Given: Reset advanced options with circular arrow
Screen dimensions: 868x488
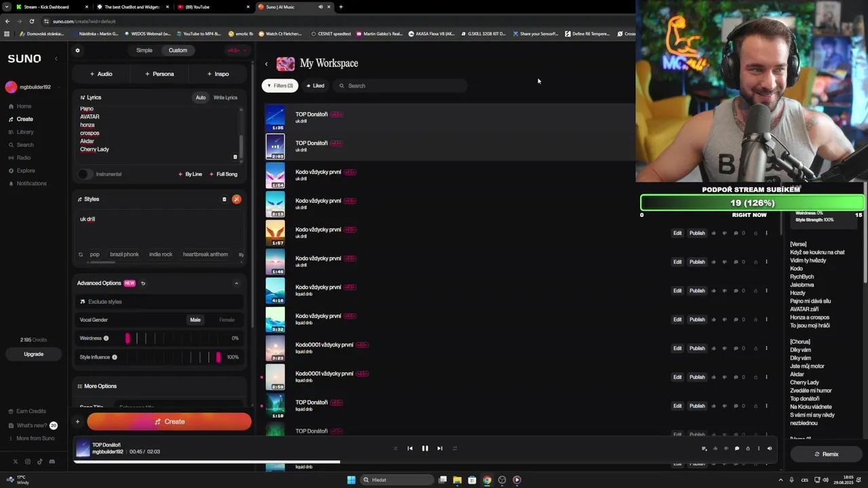Looking at the screenshot, I should (x=143, y=283).
